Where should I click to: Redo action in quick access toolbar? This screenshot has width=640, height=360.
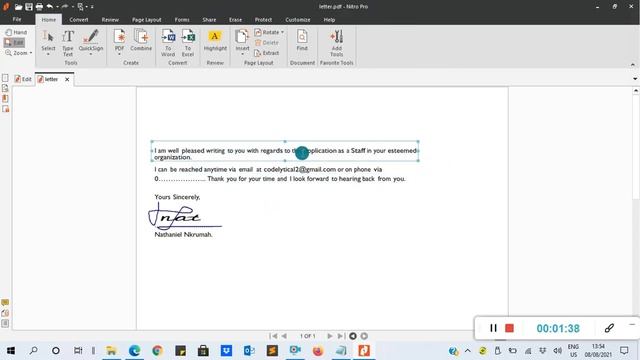[x=64, y=7]
